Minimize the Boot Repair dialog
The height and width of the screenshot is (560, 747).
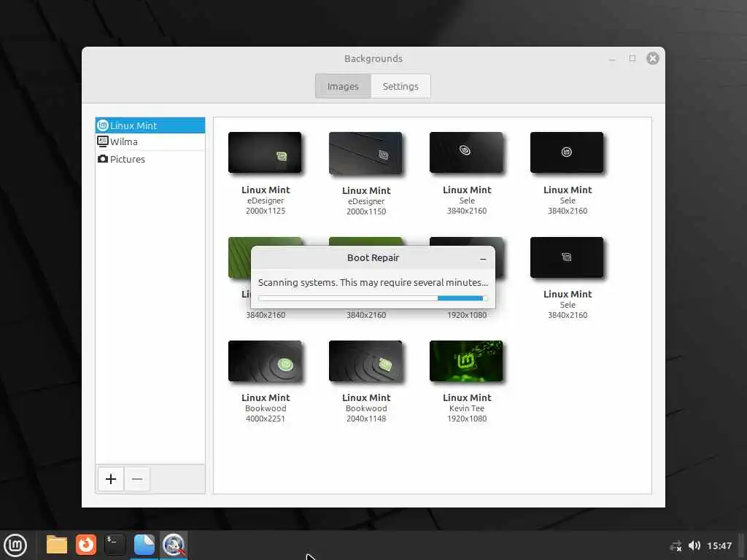483,259
